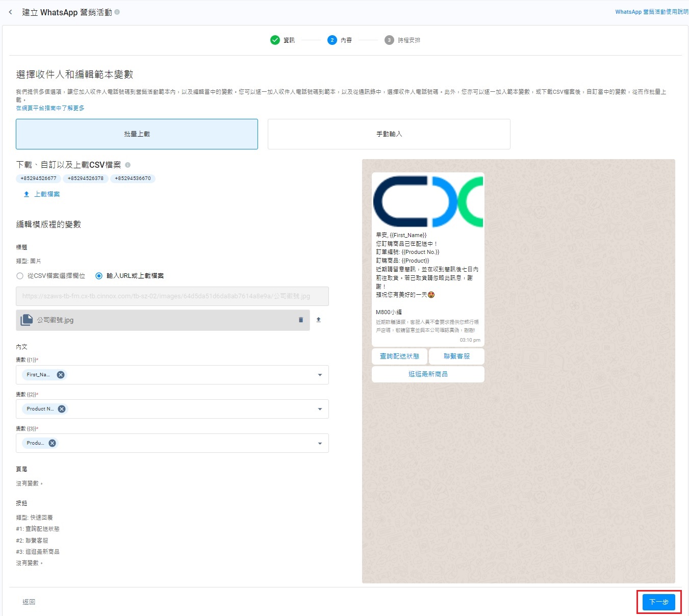689x616 pixels.
Task: Click the 類型: 快速回覆 text
Action: coord(34,518)
